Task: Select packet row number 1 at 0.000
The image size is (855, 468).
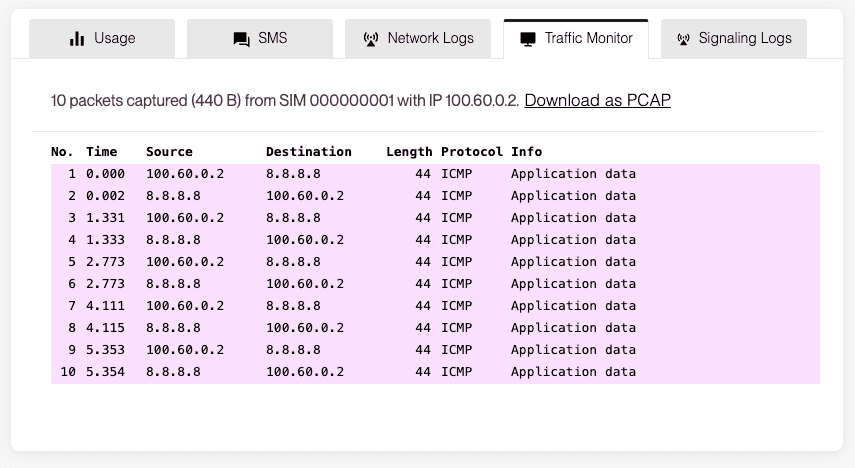Action: pyautogui.click(x=435, y=174)
